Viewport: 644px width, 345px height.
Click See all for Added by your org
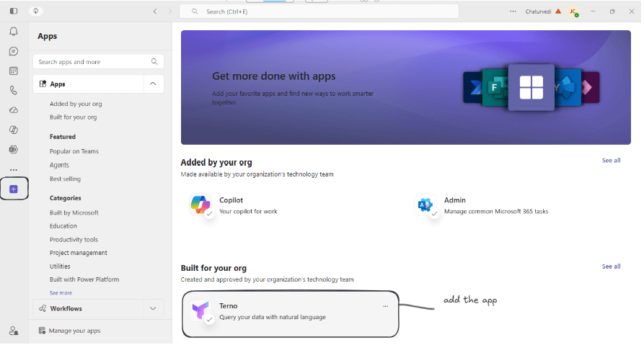[x=611, y=161]
